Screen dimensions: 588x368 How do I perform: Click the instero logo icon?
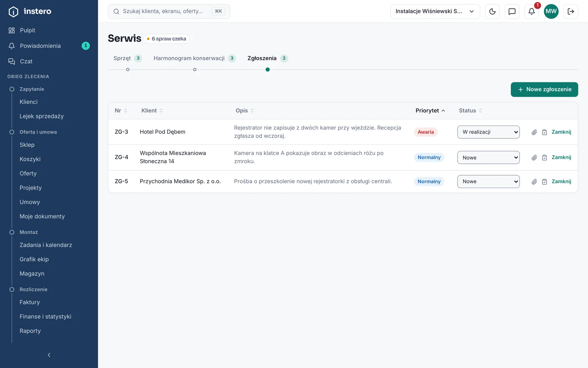click(13, 12)
